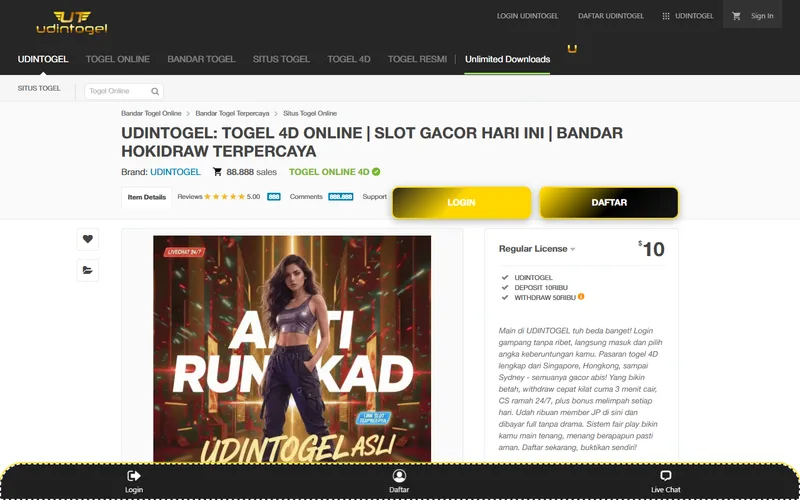Image resolution: width=800 pixels, height=500 pixels.
Task: Click the Login icon in bottom bar
Action: coord(134,476)
